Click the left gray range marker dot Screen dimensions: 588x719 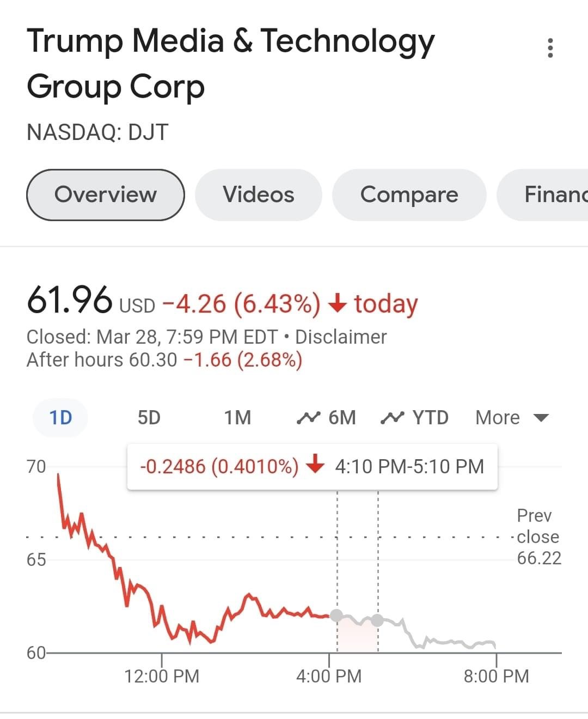336,616
